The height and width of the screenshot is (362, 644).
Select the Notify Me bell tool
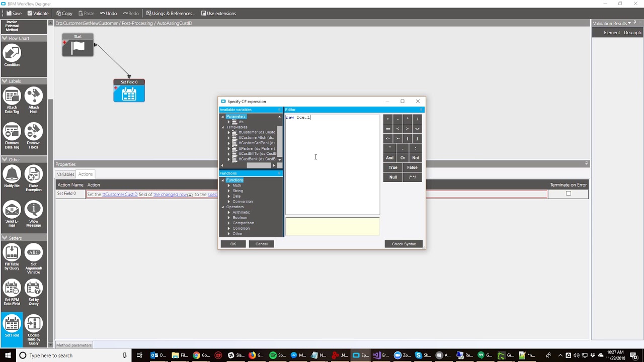(12, 176)
